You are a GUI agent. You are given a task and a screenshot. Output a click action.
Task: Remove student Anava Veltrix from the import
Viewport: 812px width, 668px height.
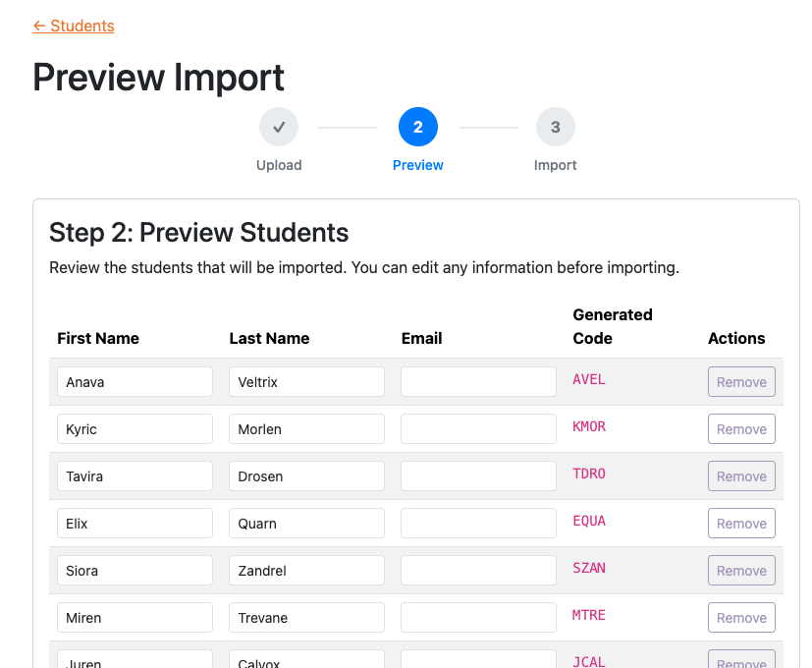[740, 381]
